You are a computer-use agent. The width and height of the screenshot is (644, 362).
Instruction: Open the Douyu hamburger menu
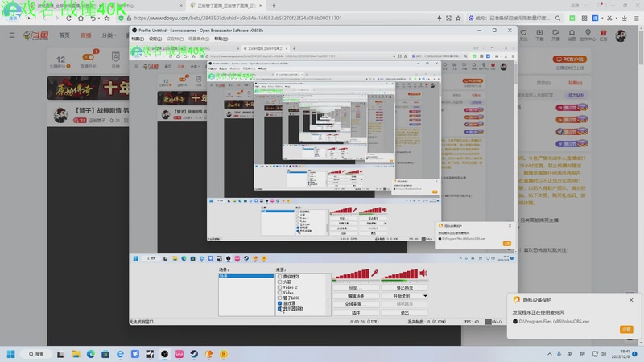[12, 35]
